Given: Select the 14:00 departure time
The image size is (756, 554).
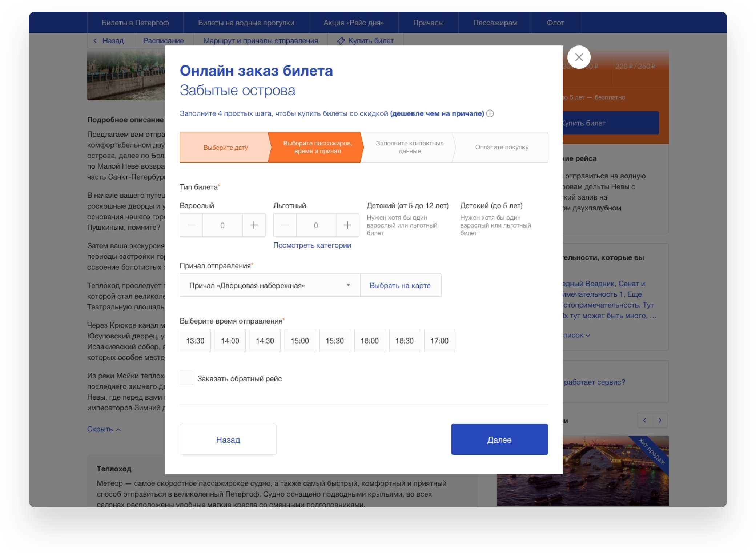Looking at the screenshot, I should [230, 341].
